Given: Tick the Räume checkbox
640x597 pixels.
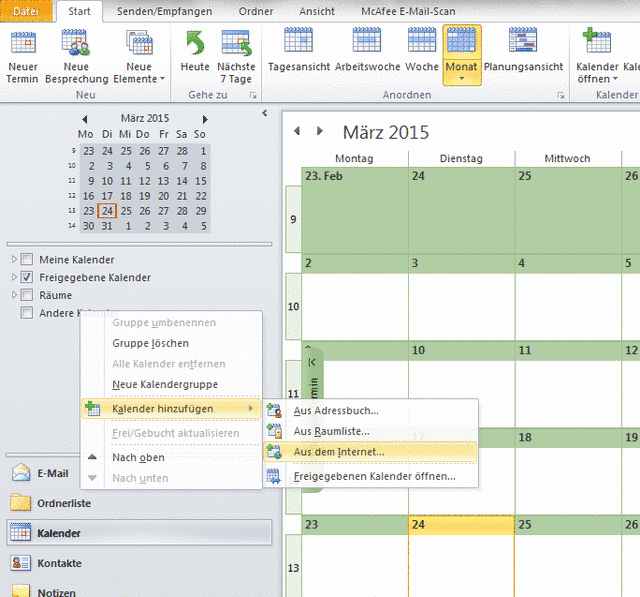Looking at the screenshot, I should tap(28, 296).
